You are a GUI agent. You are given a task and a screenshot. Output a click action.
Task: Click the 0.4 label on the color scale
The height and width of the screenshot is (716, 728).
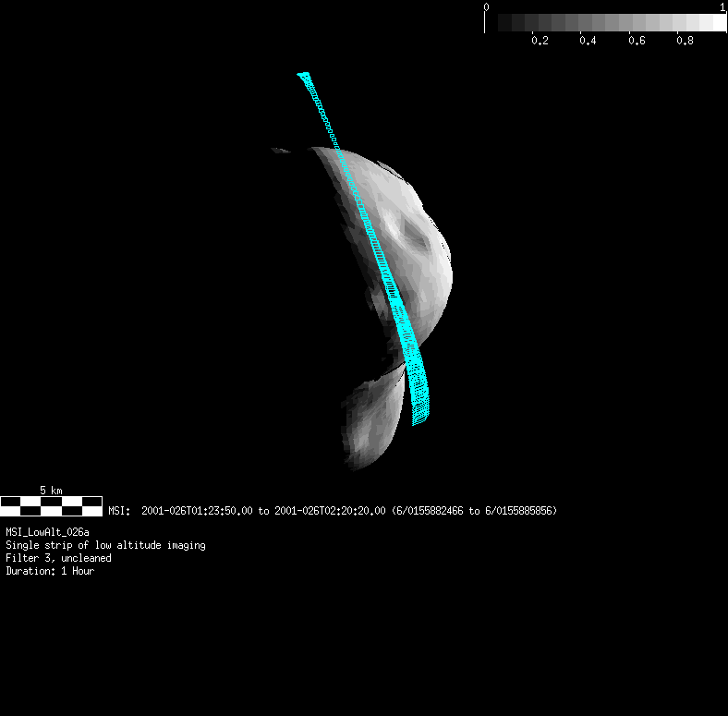click(x=588, y=41)
